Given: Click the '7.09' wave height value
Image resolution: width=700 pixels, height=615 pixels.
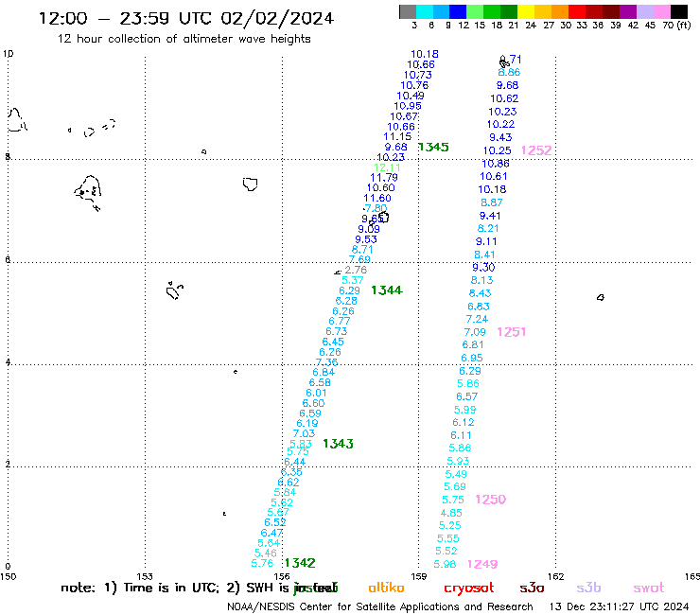Looking at the screenshot, I should pos(475,332).
